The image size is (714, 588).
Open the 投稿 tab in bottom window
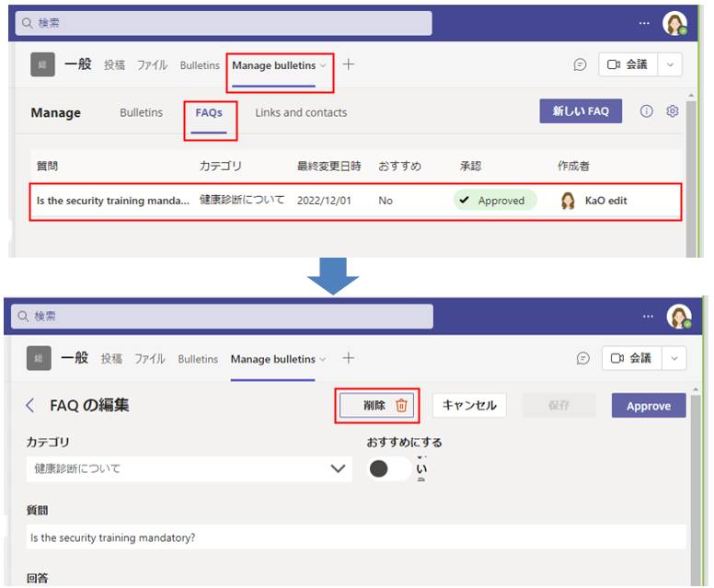coord(111,359)
